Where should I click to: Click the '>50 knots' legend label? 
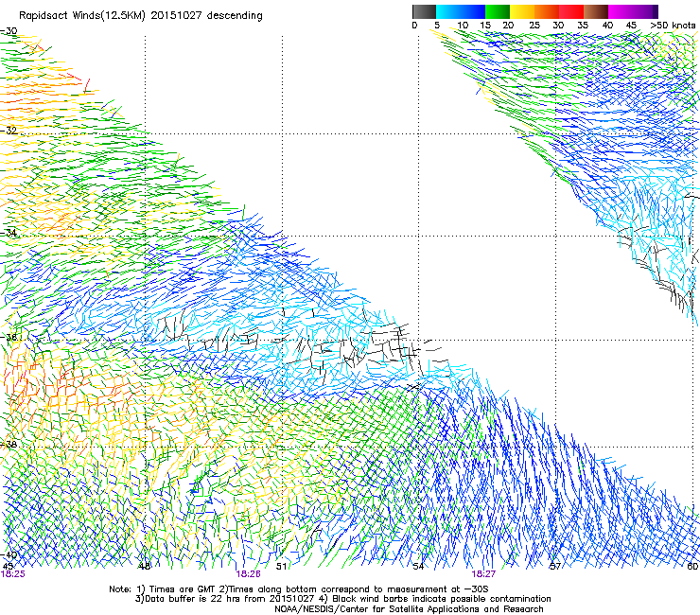(x=673, y=26)
